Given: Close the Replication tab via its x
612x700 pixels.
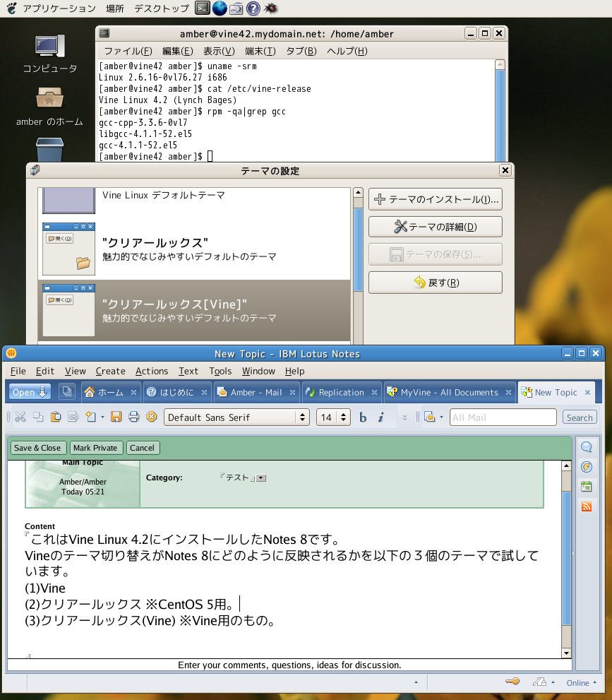Looking at the screenshot, I should click(x=374, y=393).
